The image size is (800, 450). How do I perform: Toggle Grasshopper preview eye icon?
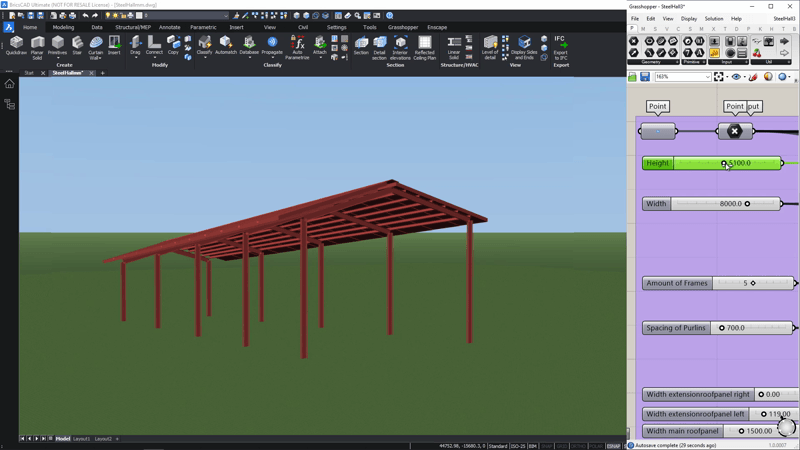pyautogui.click(x=736, y=77)
